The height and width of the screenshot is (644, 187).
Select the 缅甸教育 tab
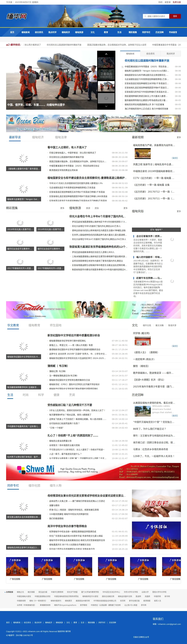pos(34,325)
